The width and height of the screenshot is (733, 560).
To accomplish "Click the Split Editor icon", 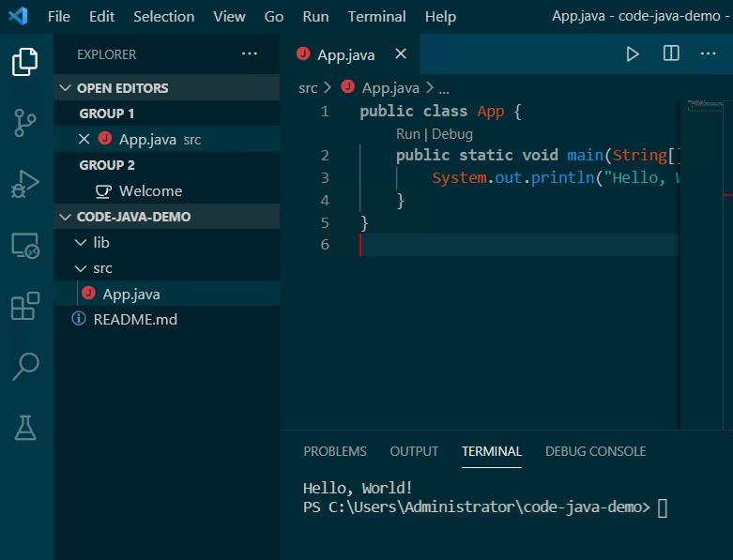I will click(671, 54).
